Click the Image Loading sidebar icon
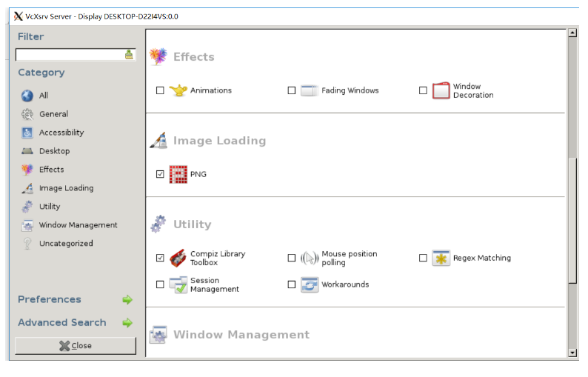The width and height of the screenshot is (588, 377). 27,188
